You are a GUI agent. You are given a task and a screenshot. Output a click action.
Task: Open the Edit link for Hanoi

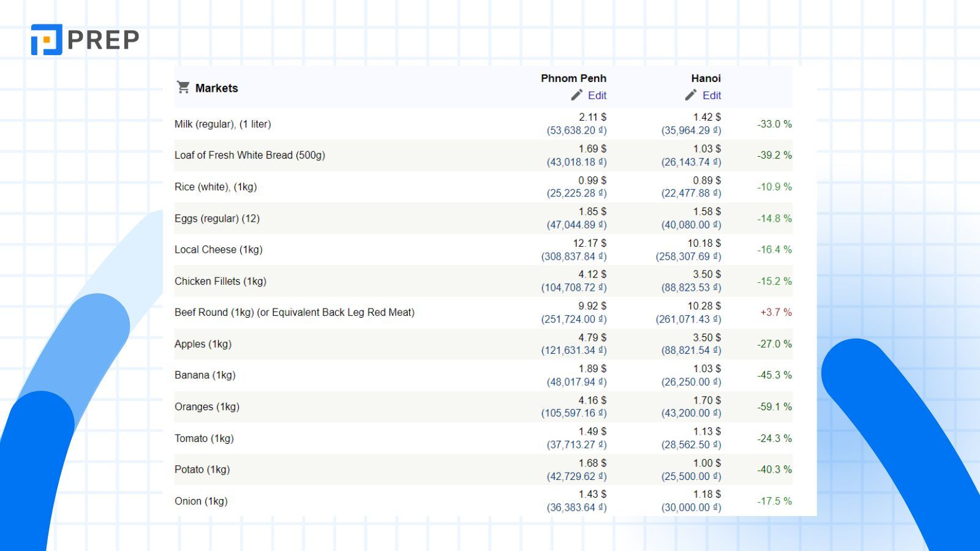(x=712, y=96)
